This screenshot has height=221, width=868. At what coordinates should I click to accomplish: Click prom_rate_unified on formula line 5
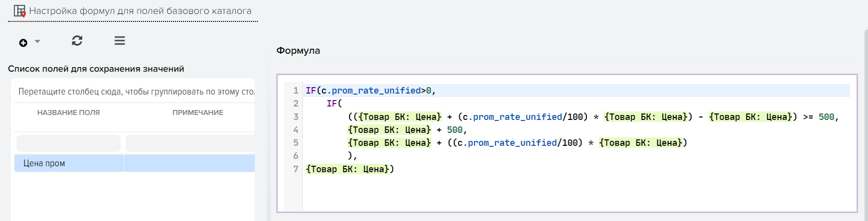pos(512,143)
